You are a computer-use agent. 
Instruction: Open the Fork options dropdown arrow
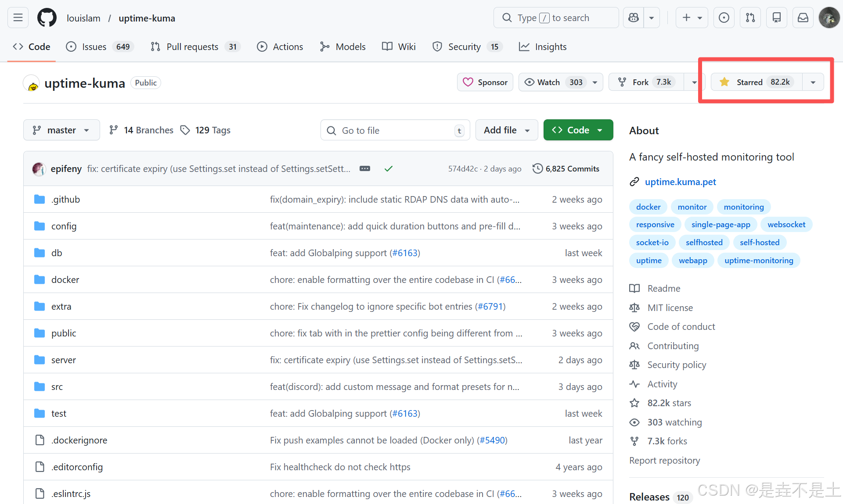694,82
